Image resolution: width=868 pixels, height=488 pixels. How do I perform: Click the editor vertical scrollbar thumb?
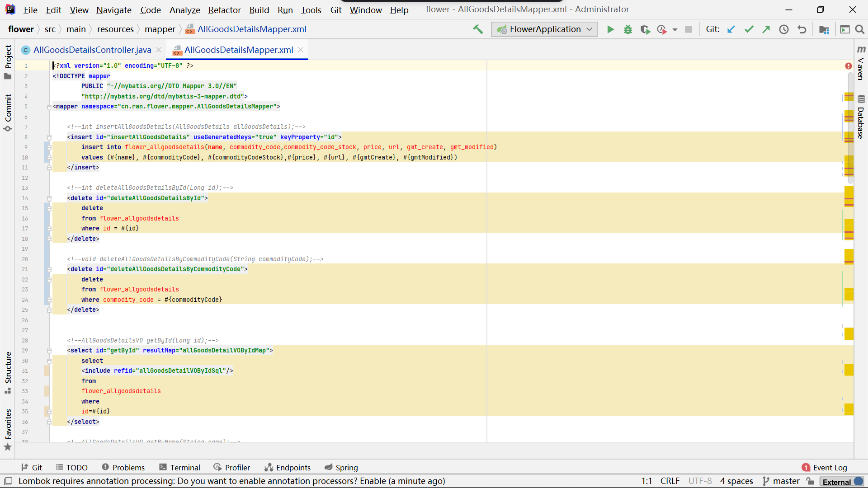point(850,129)
